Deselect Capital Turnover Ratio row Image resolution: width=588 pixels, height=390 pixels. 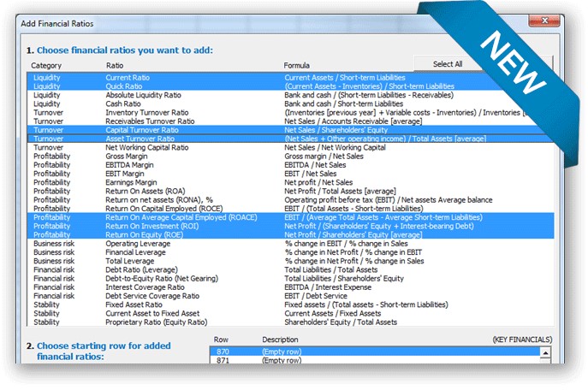(140, 130)
